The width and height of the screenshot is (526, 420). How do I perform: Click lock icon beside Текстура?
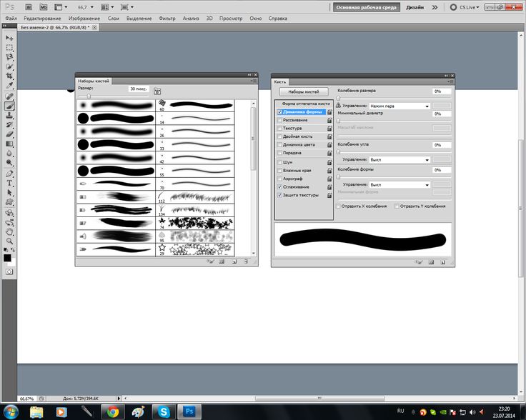329,129
